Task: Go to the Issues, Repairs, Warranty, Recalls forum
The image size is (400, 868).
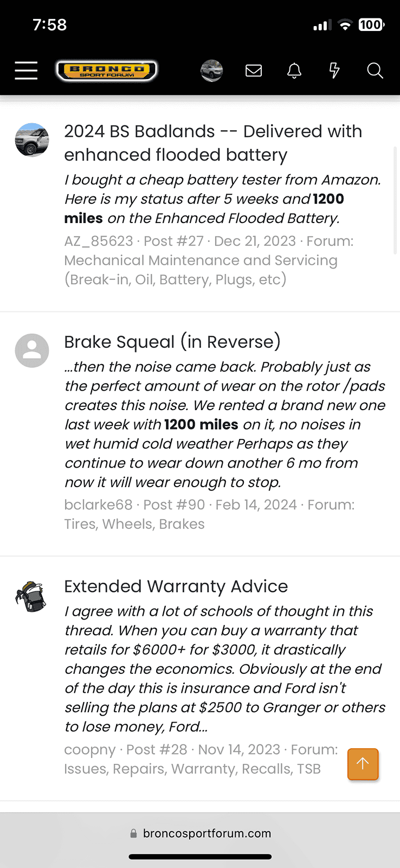Action: click(192, 769)
